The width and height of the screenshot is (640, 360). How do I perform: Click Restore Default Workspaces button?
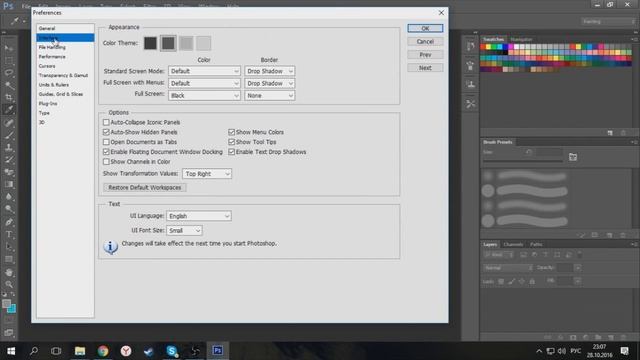point(144,187)
